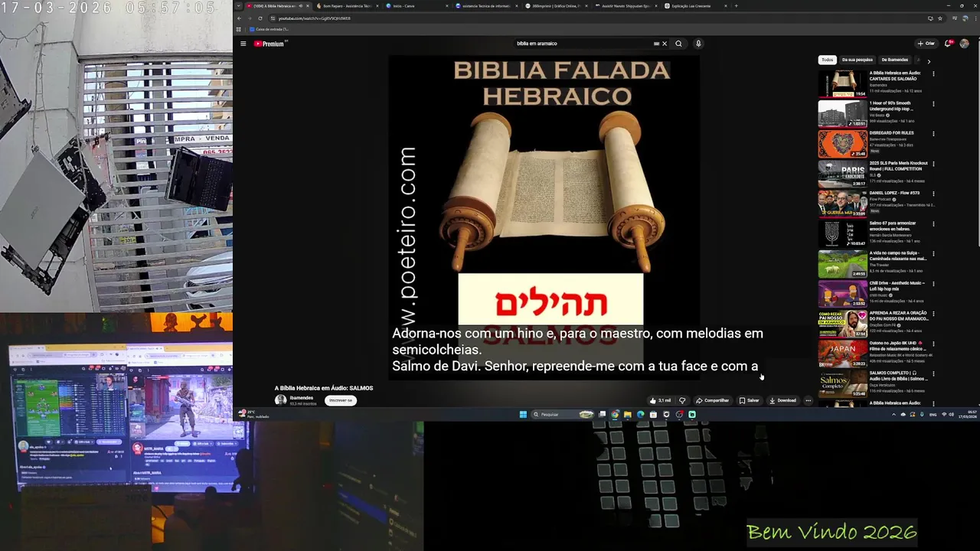Viewport: 980px width, 551px height.
Task: Click the magnifying glass search button
Action: click(x=678, y=44)
